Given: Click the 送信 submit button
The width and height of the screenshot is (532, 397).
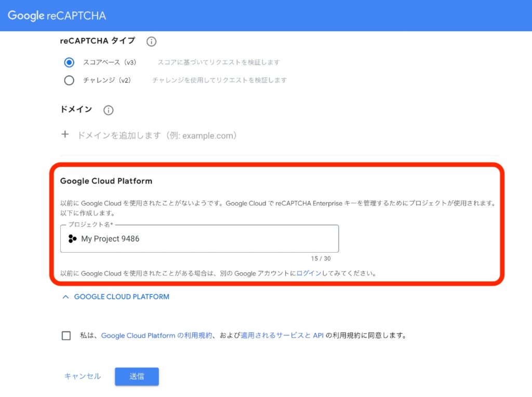Looking at the screenshot, I should coord(137,376).
